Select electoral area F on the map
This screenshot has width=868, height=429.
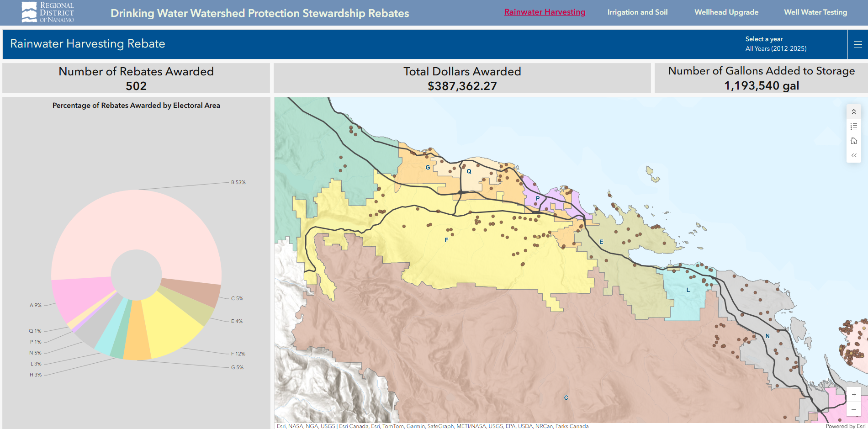(445, 239)
